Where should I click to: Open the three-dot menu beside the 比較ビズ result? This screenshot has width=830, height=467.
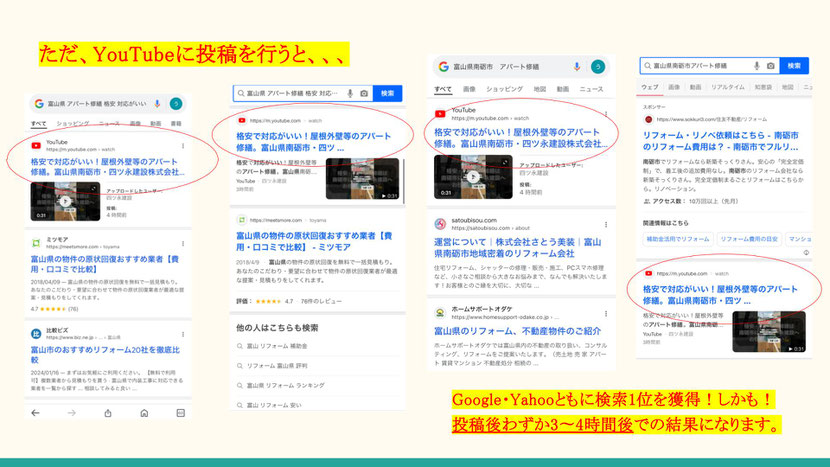(183, 334)
